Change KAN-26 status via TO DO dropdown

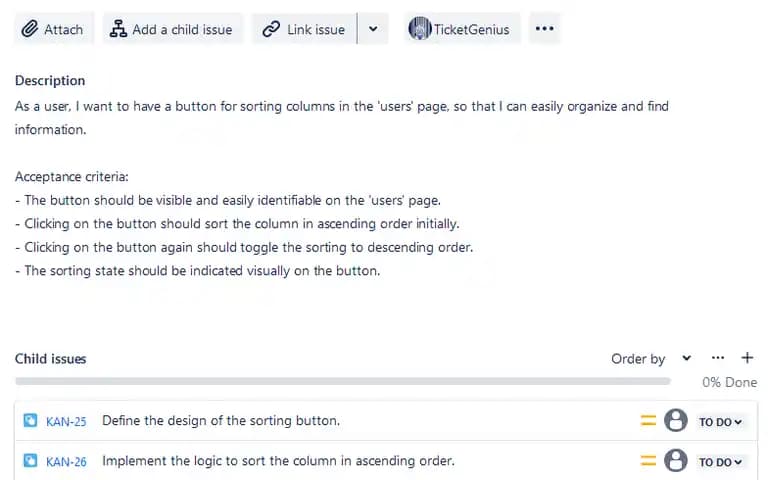pos(720,462)
